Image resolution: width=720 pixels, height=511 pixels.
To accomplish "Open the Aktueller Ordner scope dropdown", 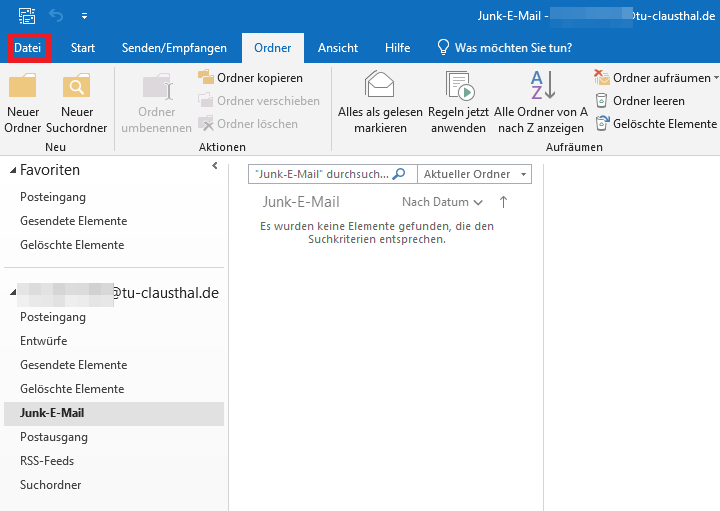I will pyautogui.click(x=474, y=174).
